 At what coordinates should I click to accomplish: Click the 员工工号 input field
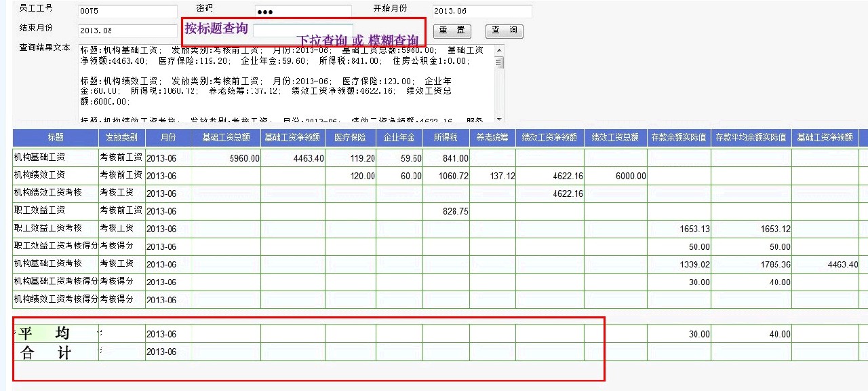127,12
